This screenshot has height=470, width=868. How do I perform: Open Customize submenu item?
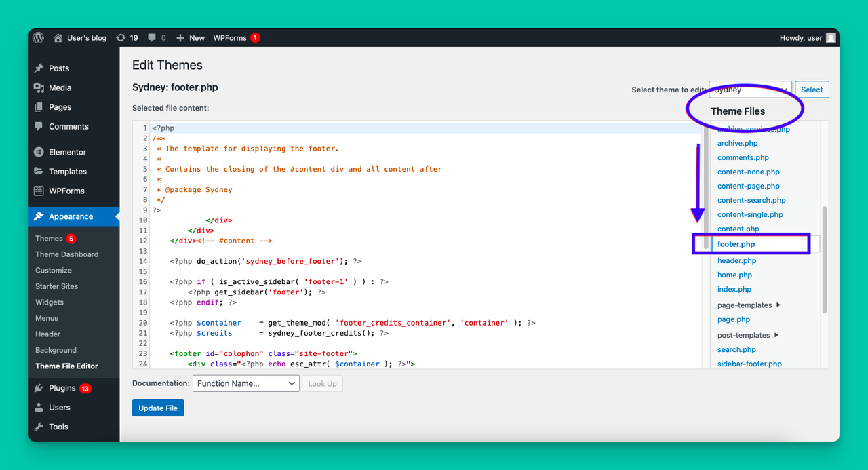click(54, 270)
